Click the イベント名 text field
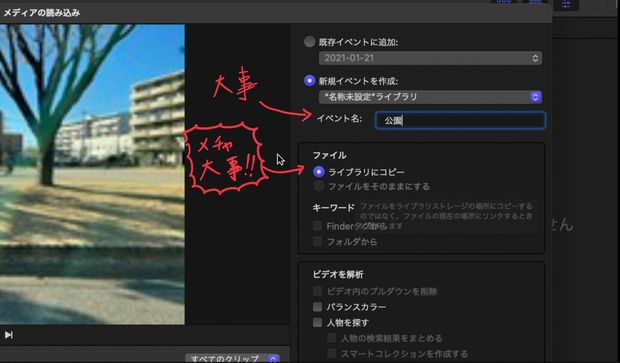The width and height of the screenshot is (620, 363). 461,120
